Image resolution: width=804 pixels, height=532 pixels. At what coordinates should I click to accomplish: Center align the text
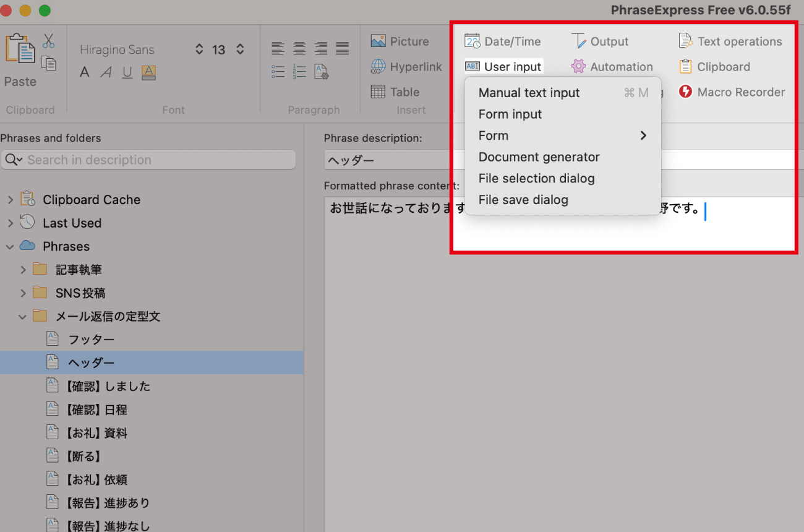[x=299, y=48]
